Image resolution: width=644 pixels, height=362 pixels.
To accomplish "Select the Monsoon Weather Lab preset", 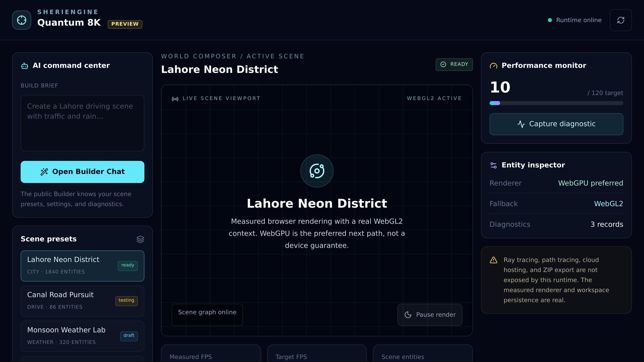I will pos(83,336).
